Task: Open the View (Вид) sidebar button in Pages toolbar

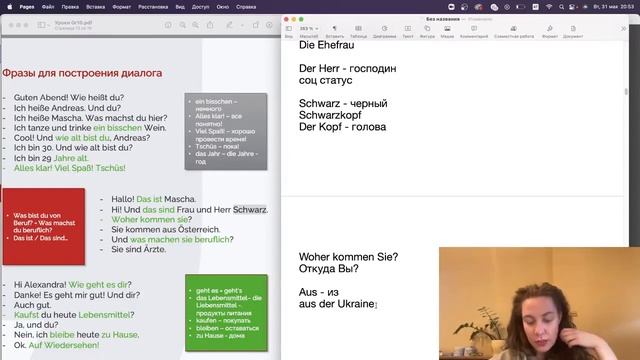Action: pos(289,29)
